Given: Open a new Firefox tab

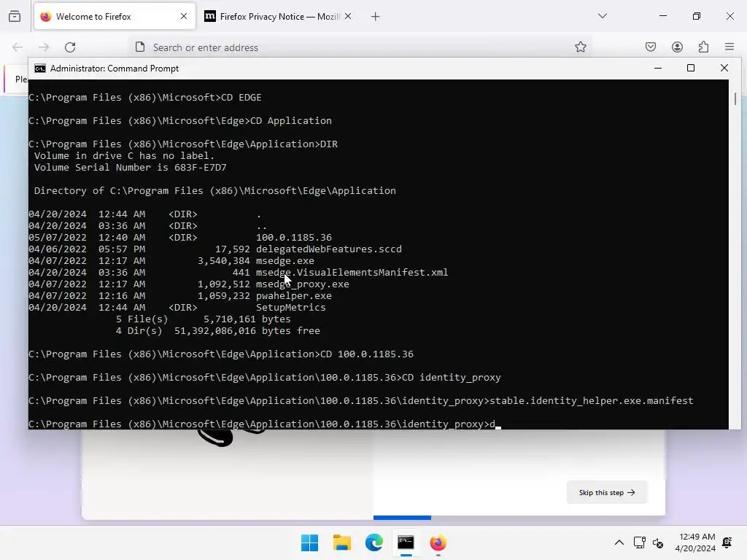Looking at the screenshot, I should point(376,17).
